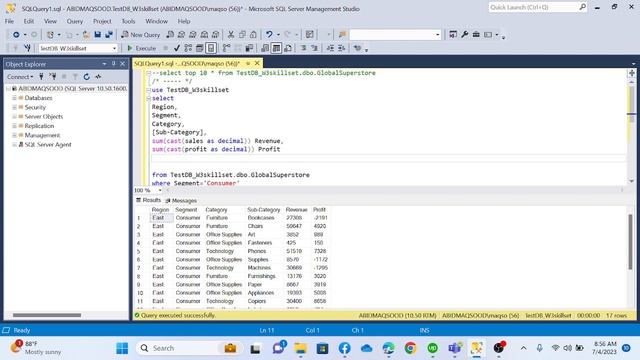
Task: Click the Connect Object Explorer plug icon
Action: pyautogui.click(x=41, y=77)
